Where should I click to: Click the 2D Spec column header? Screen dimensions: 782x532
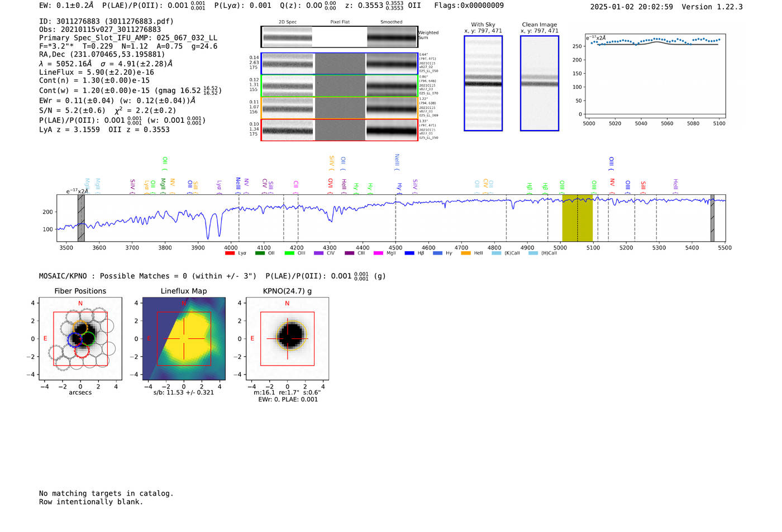click(288, 22)
